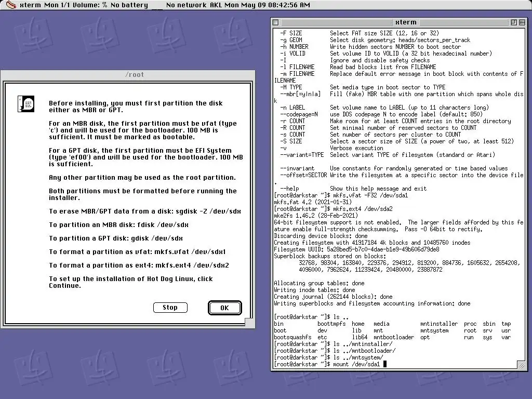Click the 'ls ../mntsystem/' command line
Image resolution: width=532 pixels, height=399 pixels.
[328, 357]
